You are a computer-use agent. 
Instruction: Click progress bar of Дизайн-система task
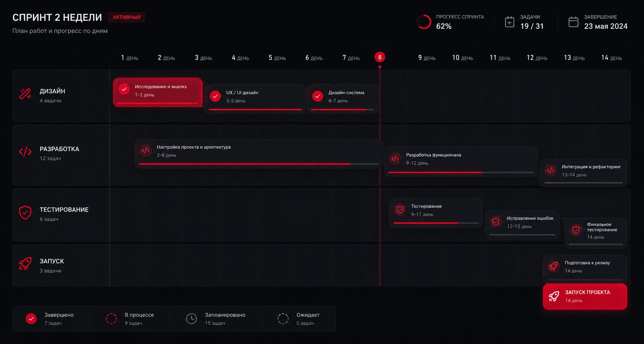pos(342,110)
